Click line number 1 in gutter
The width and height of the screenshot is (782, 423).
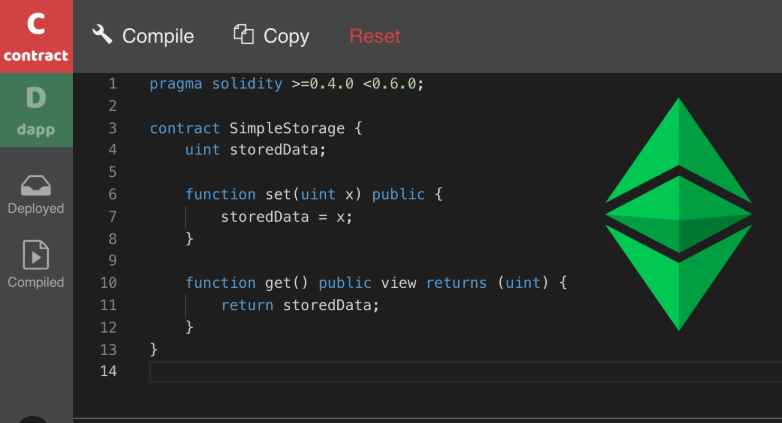coord(113,84)
